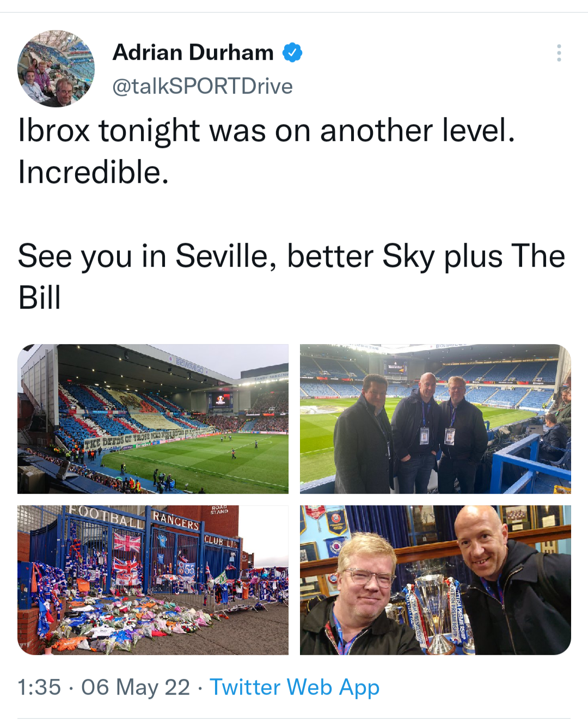588x723 pixels.
Task: Click the big scoreboard screen in the tifo photo
Action: pyautogui.click(x=220, y=401)
